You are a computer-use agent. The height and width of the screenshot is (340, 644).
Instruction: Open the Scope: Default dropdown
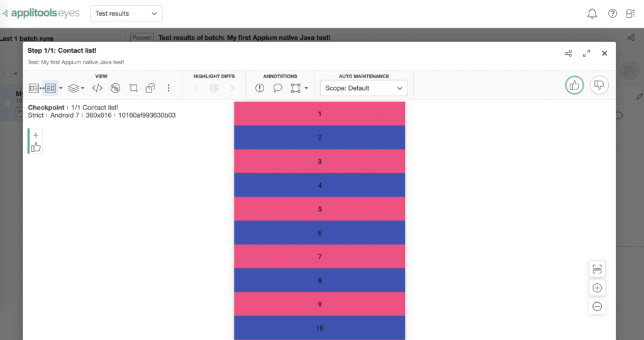coord(364,88)
